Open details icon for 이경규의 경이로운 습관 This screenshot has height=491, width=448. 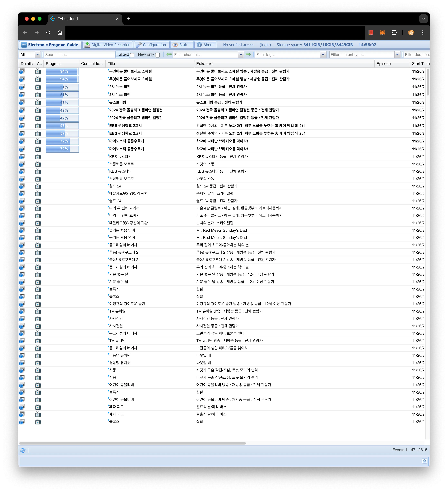pyautogui.click(x=22, y=304)
